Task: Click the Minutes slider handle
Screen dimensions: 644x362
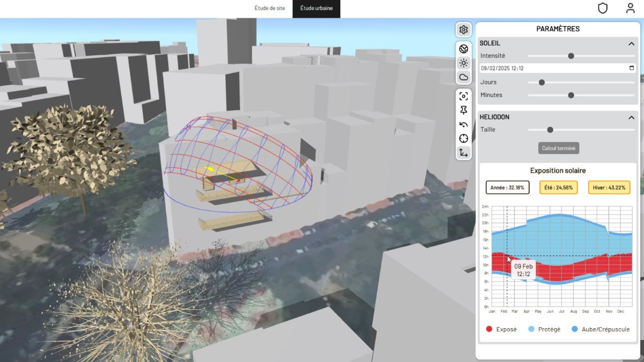Action: [x=571, y=95]
